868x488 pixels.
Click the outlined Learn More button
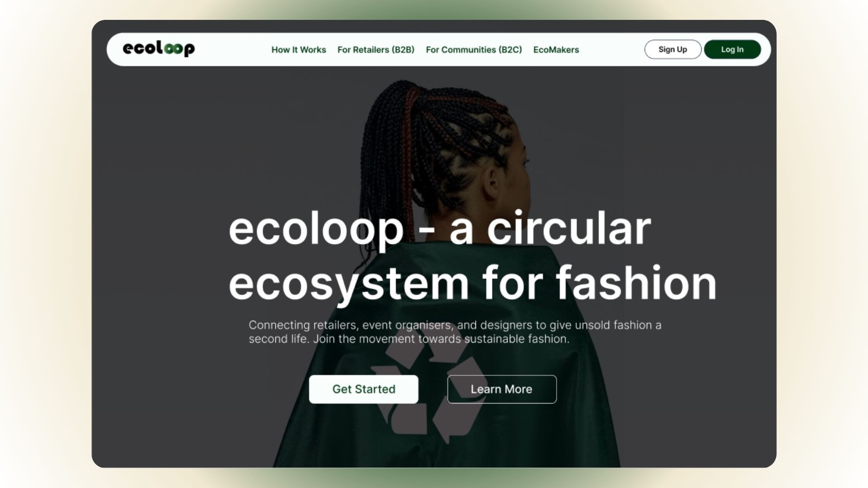(x=502, y=389)
